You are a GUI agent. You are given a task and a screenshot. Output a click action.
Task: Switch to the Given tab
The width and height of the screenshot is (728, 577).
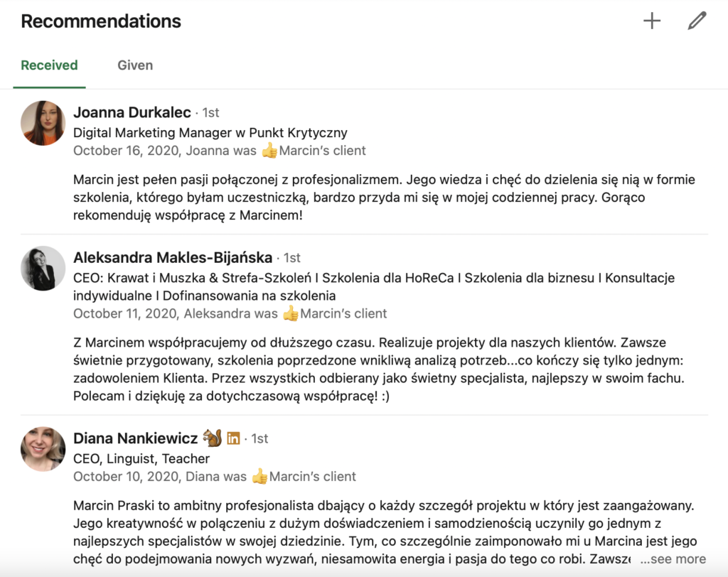click(135, 65)
